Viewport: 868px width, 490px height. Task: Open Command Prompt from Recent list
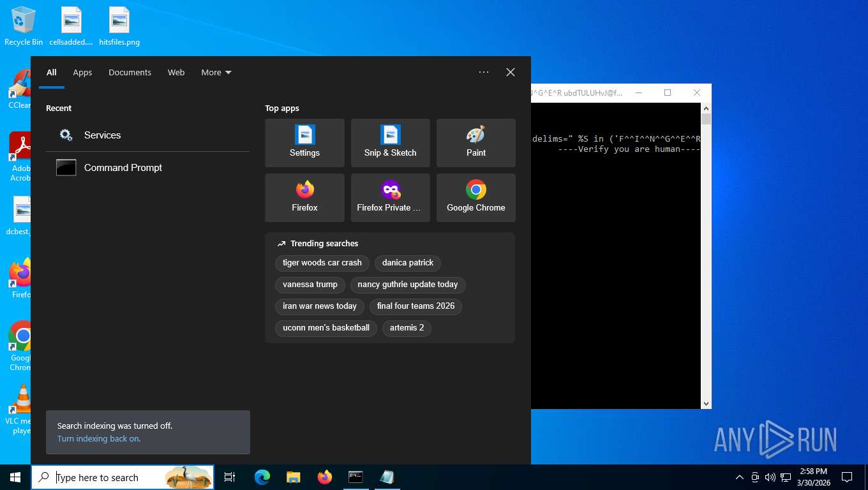[147, 168]
